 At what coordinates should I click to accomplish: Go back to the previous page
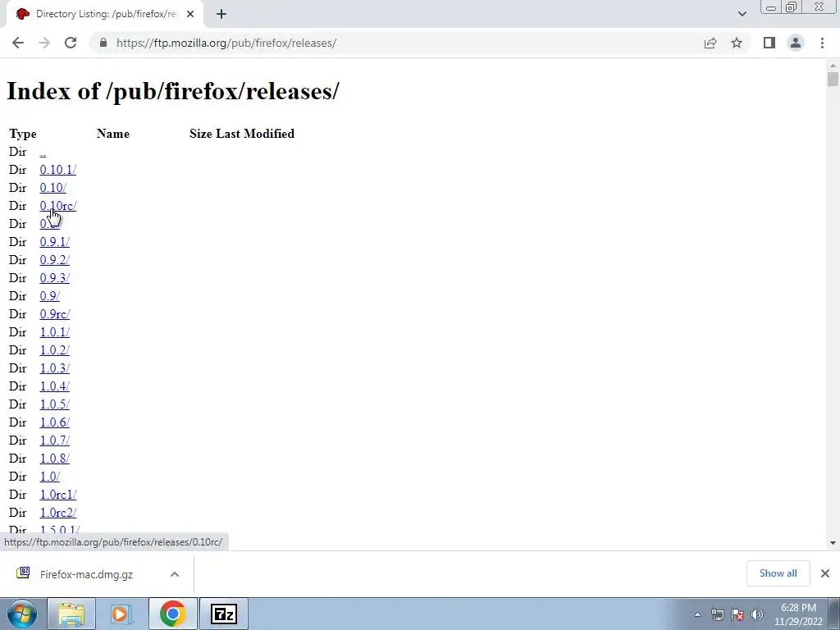(x=18, y=43)
